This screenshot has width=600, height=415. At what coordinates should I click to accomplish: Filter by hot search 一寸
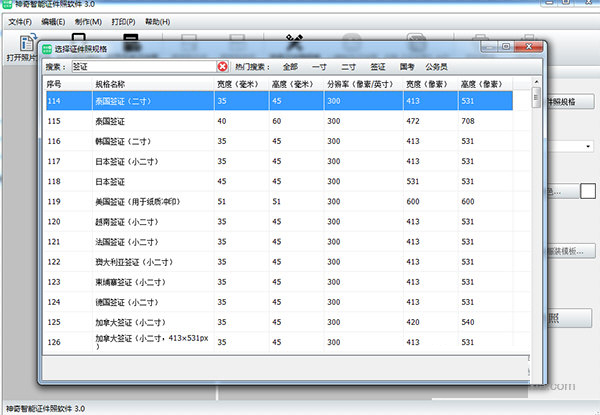[319, 67]
